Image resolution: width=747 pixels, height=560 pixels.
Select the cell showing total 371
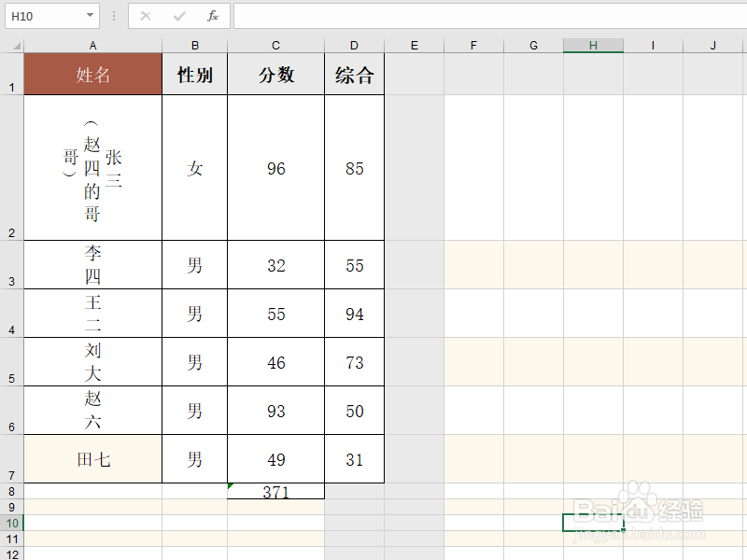coord(275,491)
